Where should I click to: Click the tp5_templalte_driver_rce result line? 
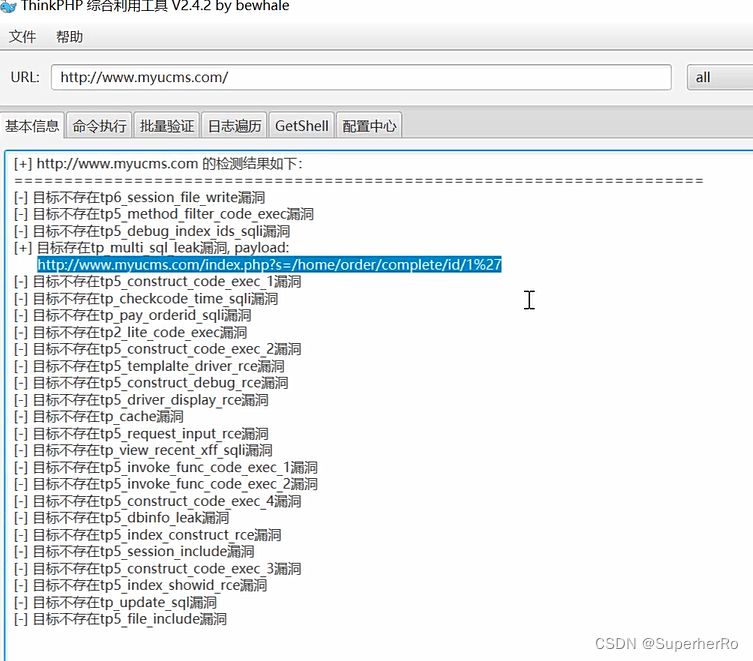[149, 366]
